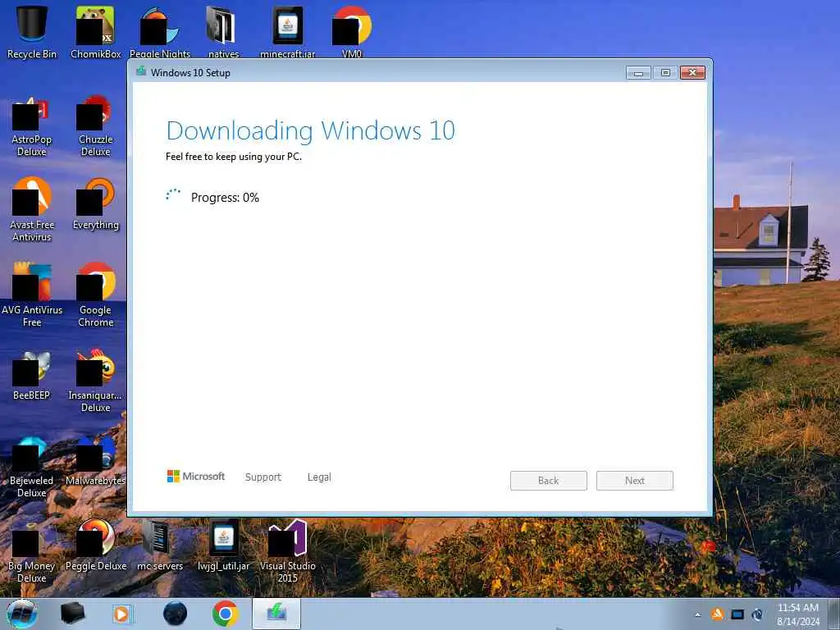Show hidden system tray icons arrow
840x630 pixels.
(x=697, y=614)
